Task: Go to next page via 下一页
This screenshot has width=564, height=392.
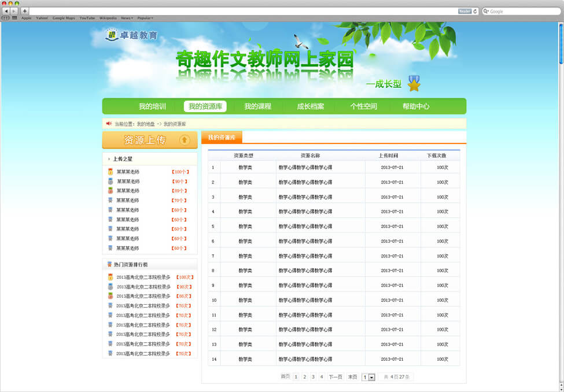Action: tap(336, 377)
